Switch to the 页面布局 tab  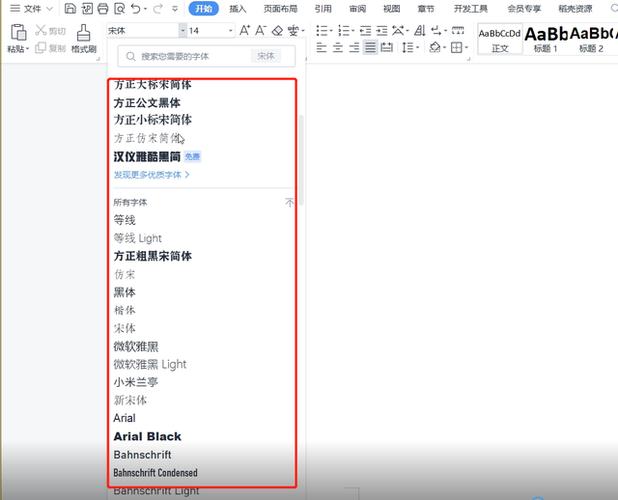(x=280, y=8)
